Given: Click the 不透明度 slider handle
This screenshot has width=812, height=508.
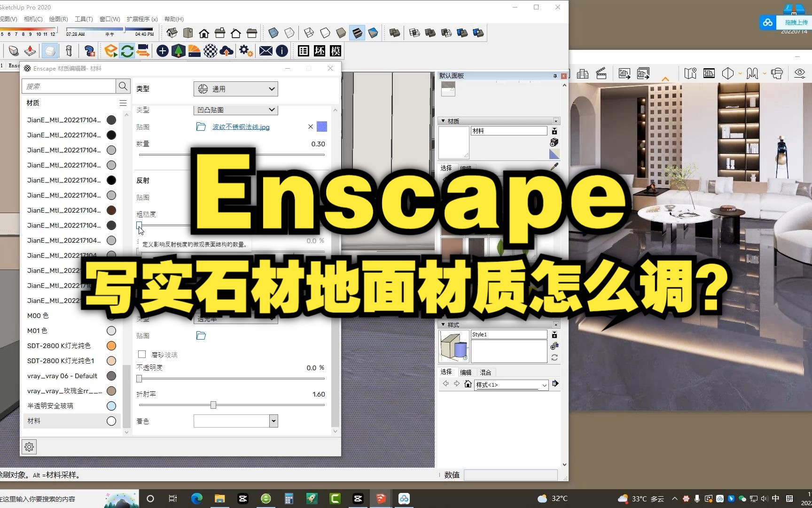Looking at the screenshot, I should pos(139,379).
